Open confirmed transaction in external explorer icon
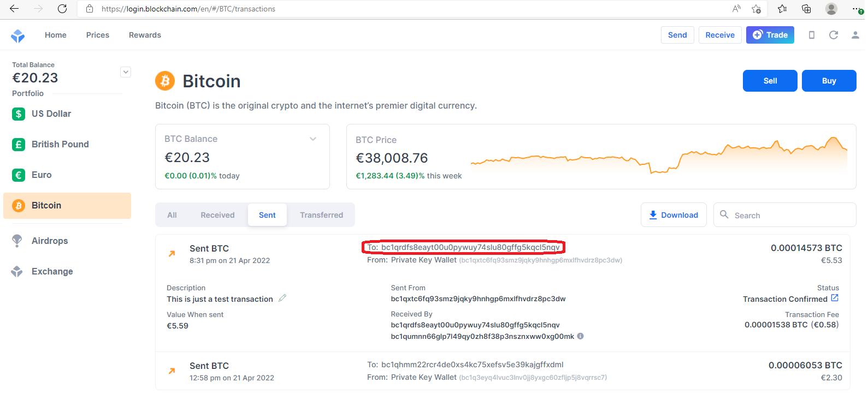The image size is (868, 406). coord(835,298)
